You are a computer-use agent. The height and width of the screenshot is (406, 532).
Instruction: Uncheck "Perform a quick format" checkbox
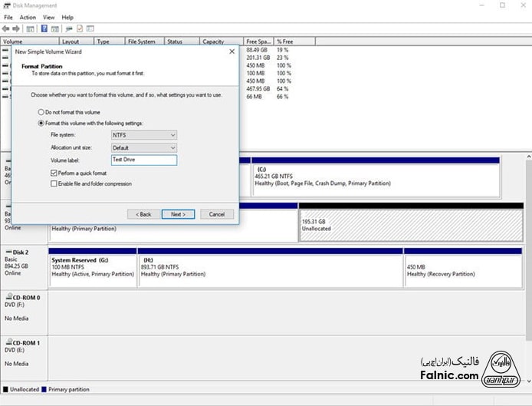[x=54, y=174]
